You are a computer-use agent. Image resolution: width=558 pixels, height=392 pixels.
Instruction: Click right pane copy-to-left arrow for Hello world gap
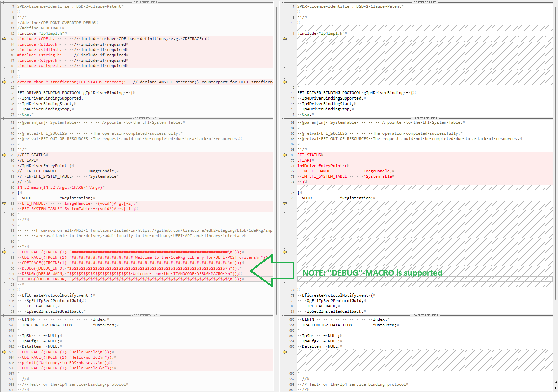(285, 352)
